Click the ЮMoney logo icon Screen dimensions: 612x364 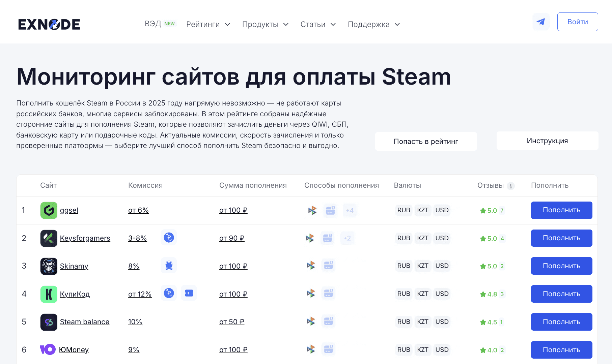pyautogui.click(x=48, y=350)
